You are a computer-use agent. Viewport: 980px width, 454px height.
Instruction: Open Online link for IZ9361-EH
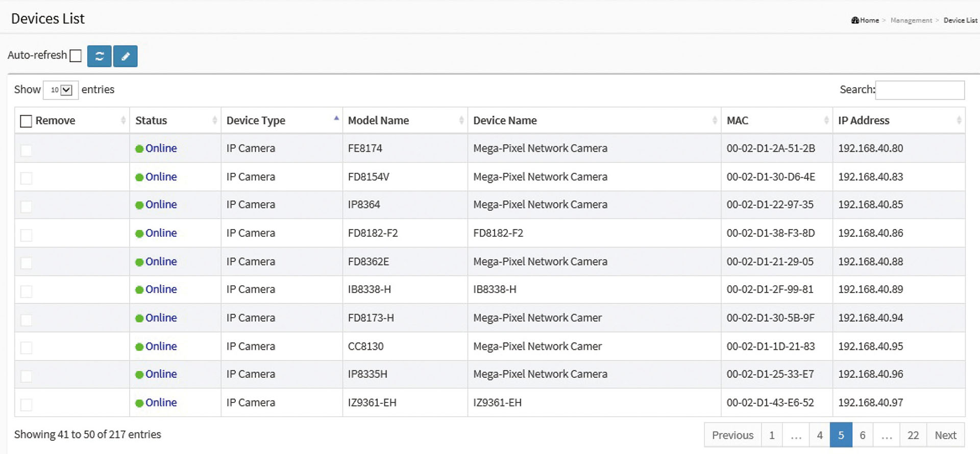[161, 402]
